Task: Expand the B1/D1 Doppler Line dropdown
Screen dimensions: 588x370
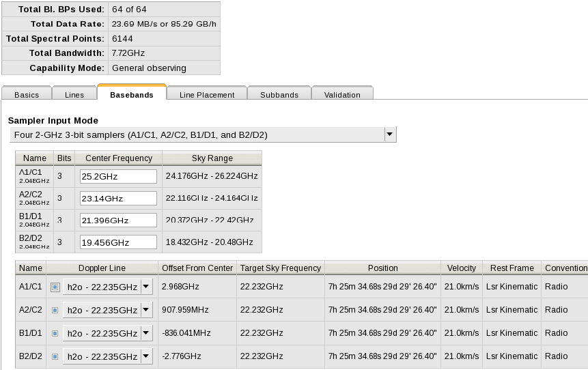Action: point(146,333)
